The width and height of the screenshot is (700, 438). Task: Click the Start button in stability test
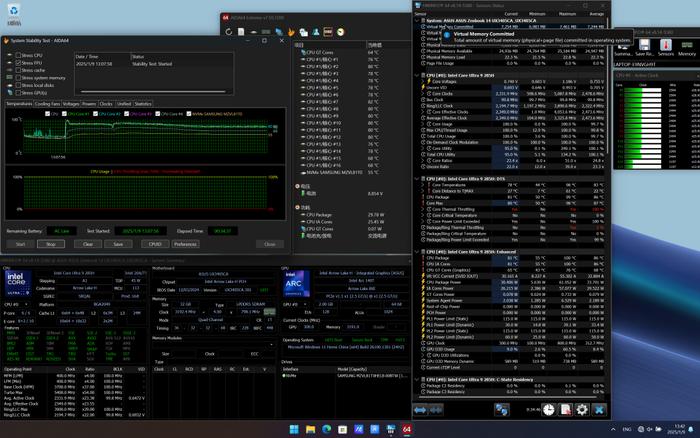(x=20, y=244)
